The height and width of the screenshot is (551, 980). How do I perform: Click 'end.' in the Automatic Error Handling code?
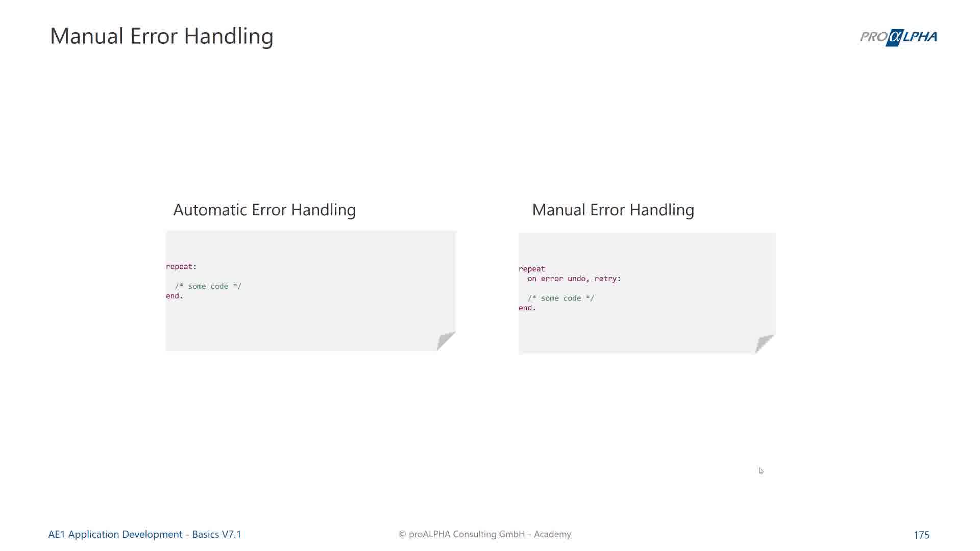pyautogui.click(x=175, y=296)
